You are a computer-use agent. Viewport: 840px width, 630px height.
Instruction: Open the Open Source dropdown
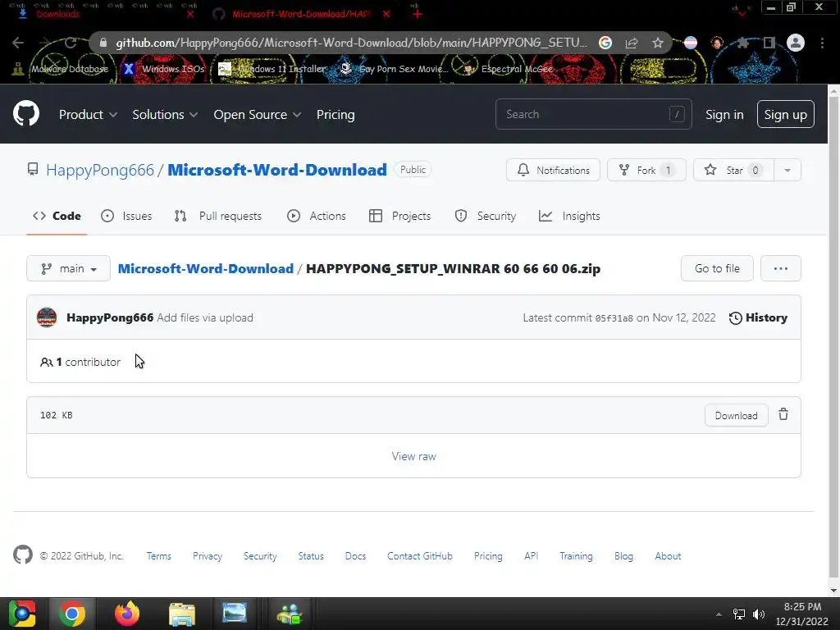pos(257,115)
